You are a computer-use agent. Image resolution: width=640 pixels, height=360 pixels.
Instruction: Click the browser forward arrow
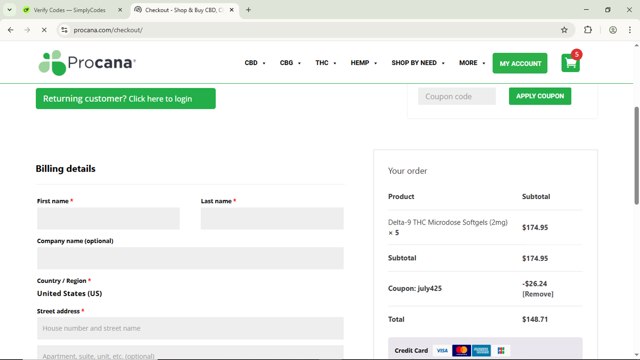(x=27, y=30)
